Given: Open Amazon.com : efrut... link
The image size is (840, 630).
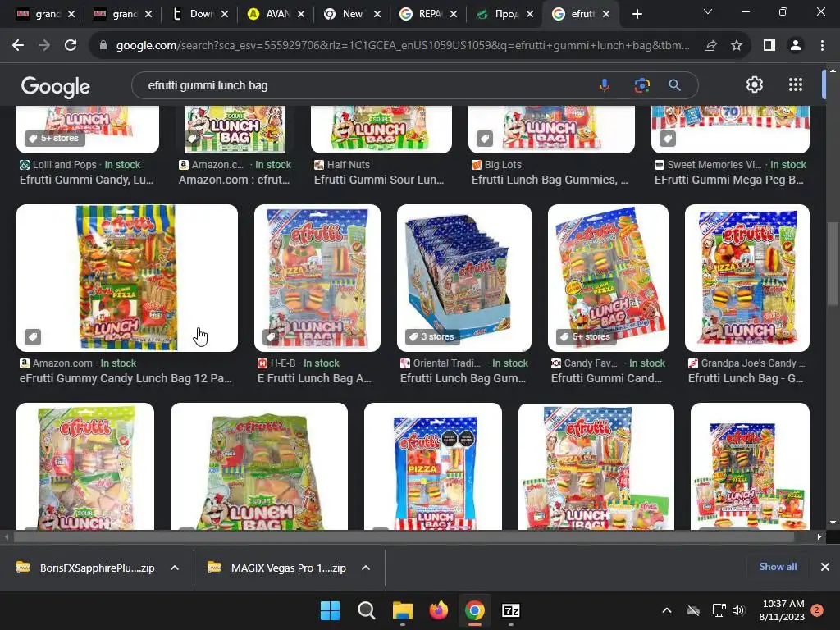Looking at the screenshot, I should pyautogui.click(x=234, y=180).
